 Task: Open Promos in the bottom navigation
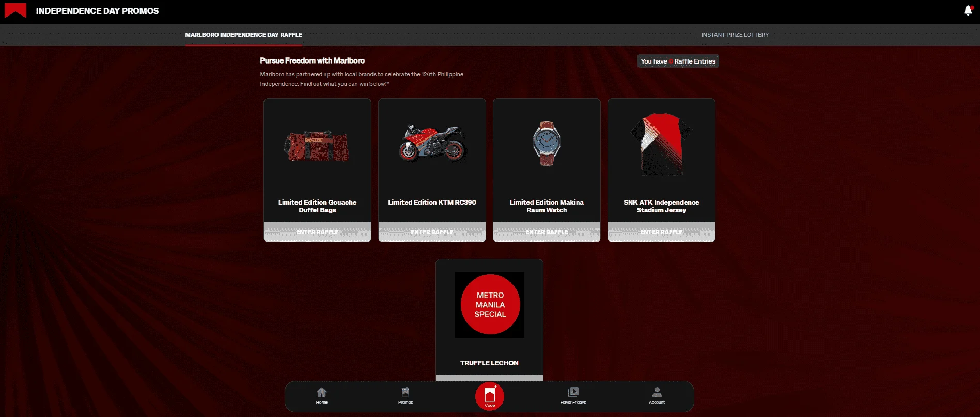point(406,395)
